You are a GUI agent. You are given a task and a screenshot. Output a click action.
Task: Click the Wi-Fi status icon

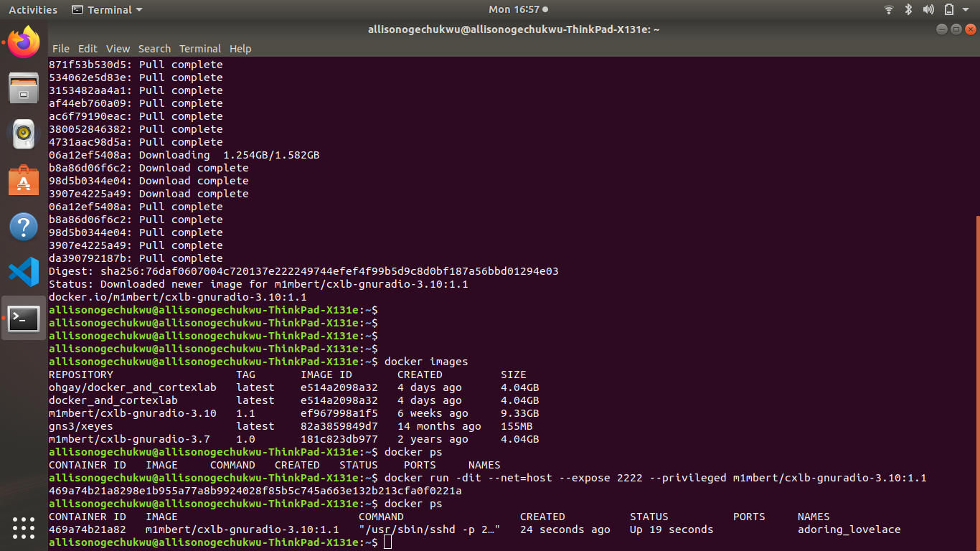(x=889, y=10)
